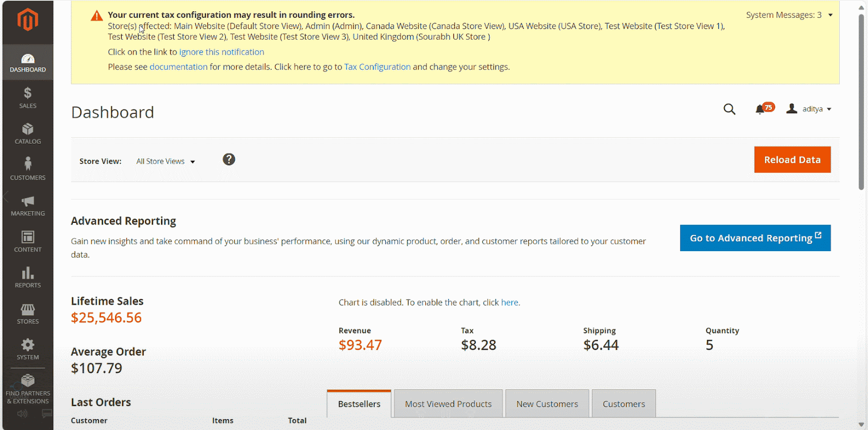This screenshot has height=430, width=868.
Task: Switch to the Most Viewed Products tab
Action: (448, 404)
